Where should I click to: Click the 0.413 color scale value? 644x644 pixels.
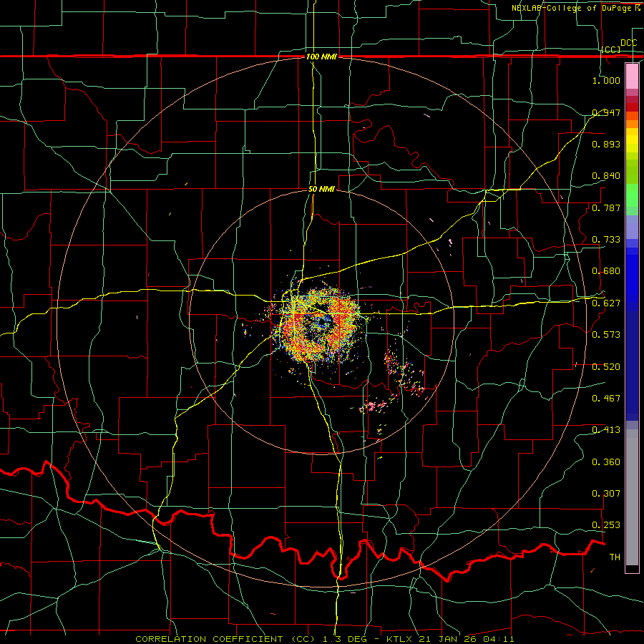606,429
